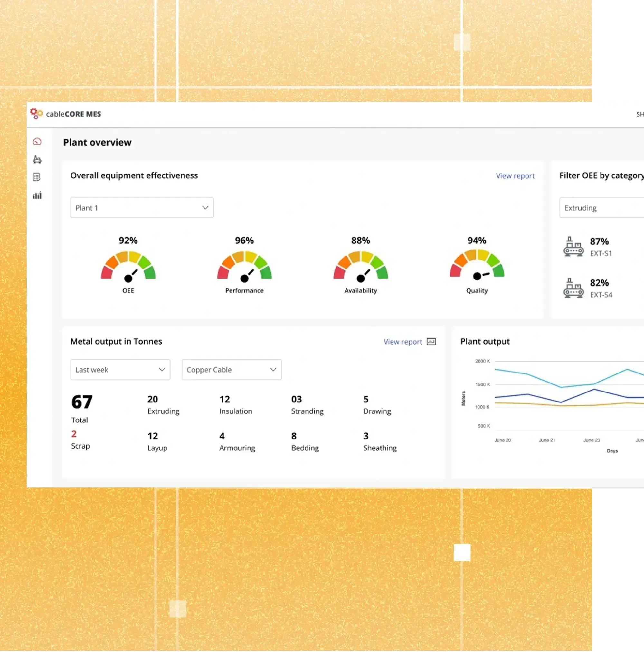Viewport: 644px width, 652px height.
Task: Open the document list sidebar icon
Action: point(37,177)
